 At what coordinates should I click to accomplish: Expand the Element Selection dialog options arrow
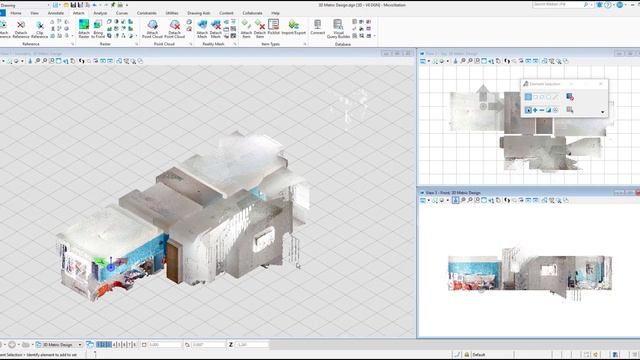click(602, 112)
